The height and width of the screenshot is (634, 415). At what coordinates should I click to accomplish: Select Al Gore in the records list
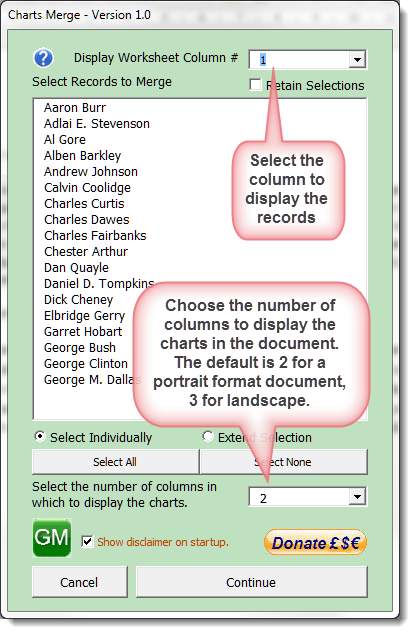[x=65, y=139]
